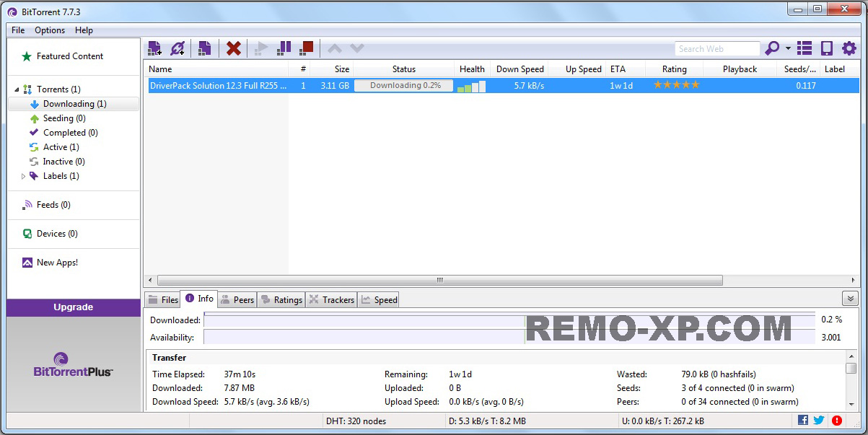Switch to the Peers tab
This screenshot has width=868, height=435.
click(237, 299)
